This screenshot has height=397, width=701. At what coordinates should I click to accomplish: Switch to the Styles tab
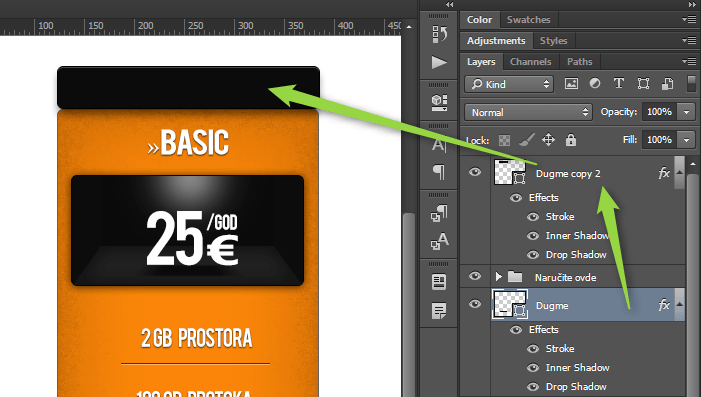click(553, 41)
